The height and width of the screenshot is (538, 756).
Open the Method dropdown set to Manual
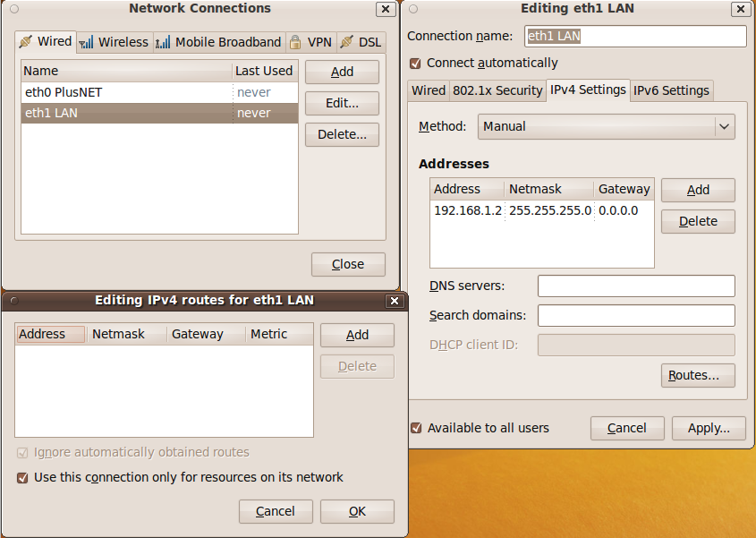tap(606, 126)
